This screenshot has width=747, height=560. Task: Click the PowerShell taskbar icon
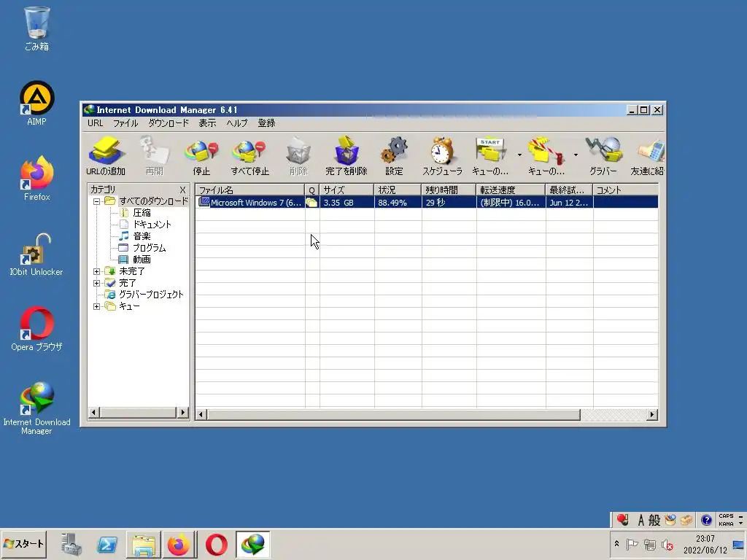107,544
